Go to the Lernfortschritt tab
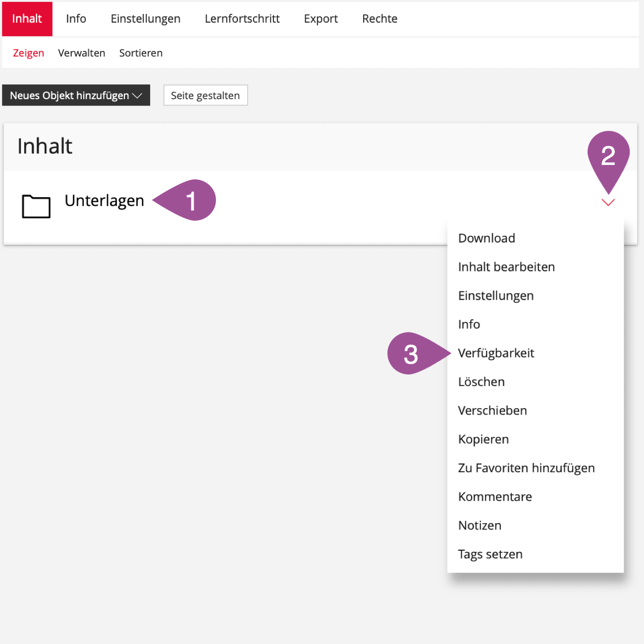This screenshot has width=644, height=644. (x=242, y=19)
